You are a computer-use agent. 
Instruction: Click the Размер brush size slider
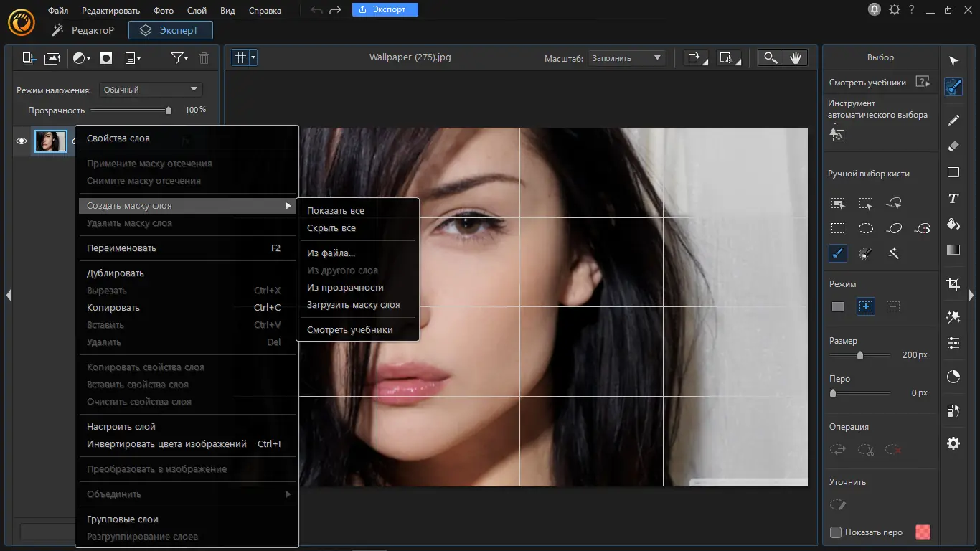[859, 355]
